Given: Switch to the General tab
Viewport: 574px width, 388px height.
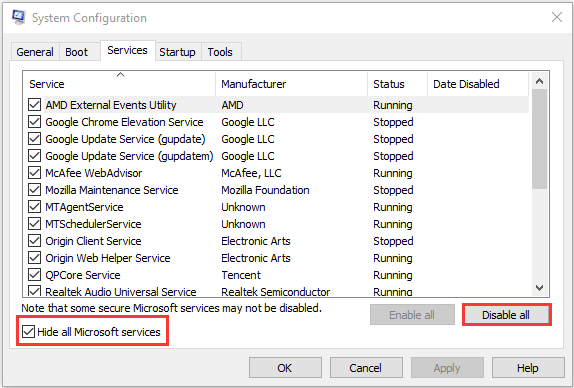Looking at the screenshot, I should (x=35, y=52).
